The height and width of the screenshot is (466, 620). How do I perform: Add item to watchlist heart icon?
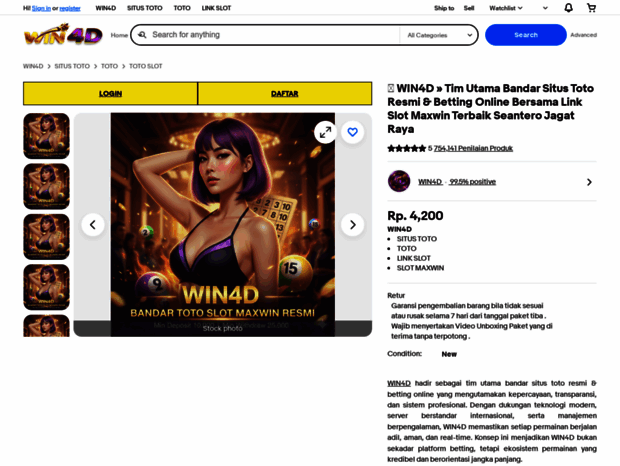352,132
